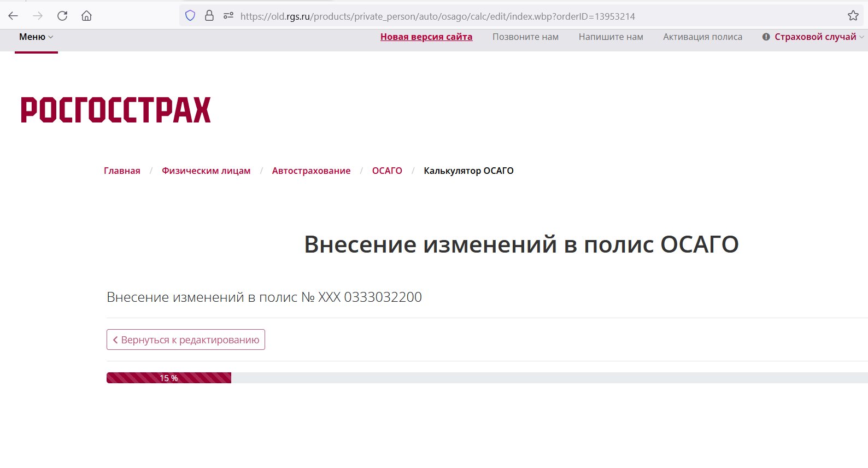Go back using browser back arrow
The image size is (868, 468).
click(x=13, y=16)
